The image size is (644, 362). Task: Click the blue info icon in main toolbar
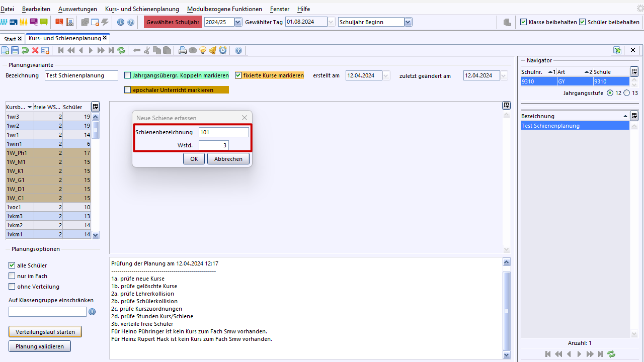pos(121,22)
